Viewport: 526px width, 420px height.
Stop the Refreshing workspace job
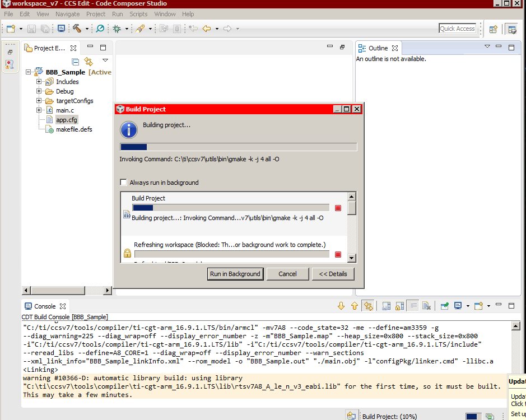tap(338, 254)
